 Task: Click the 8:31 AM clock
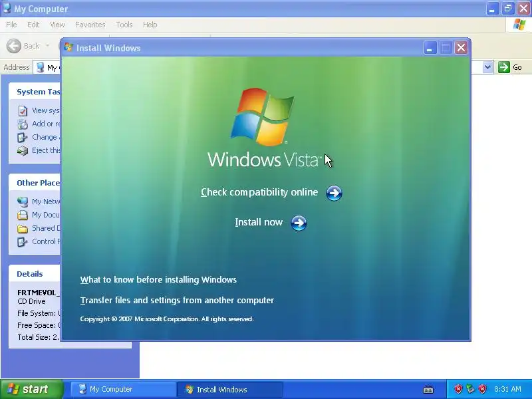tap(507, 389)
